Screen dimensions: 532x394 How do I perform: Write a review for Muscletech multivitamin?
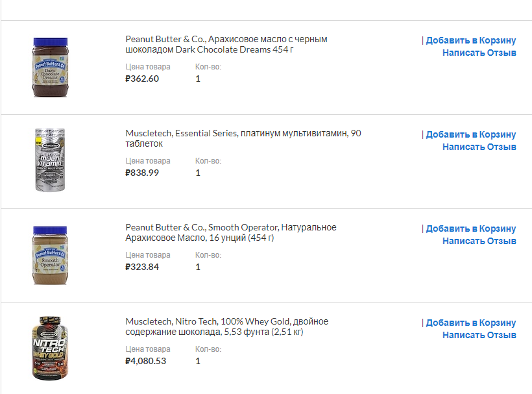click(x=479, y=147)
